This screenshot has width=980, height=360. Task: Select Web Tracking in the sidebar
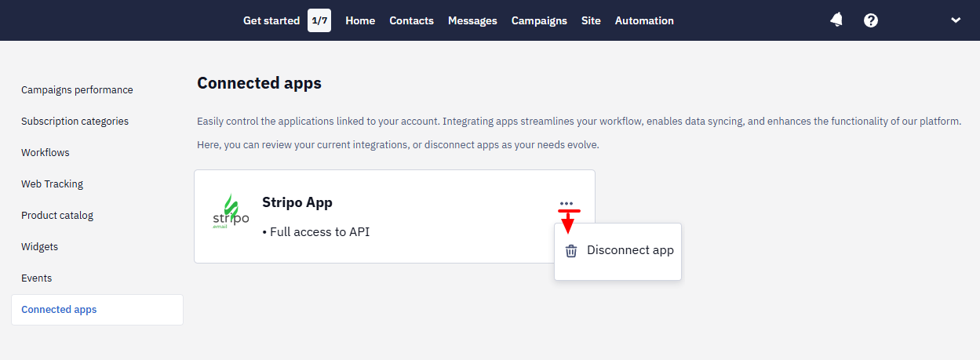[52, 184]
